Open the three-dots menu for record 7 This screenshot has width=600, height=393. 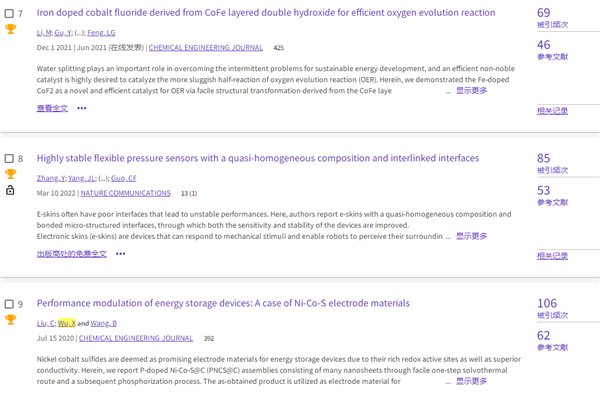82,108
